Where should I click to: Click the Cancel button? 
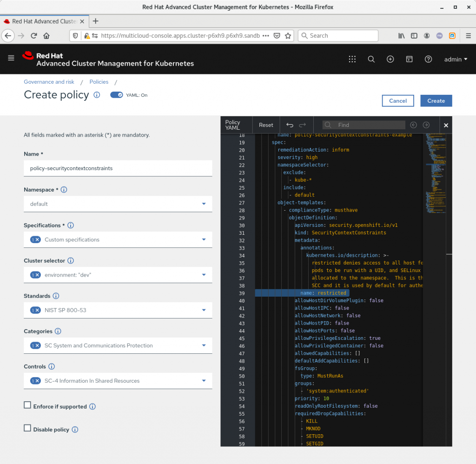(398, 101)
